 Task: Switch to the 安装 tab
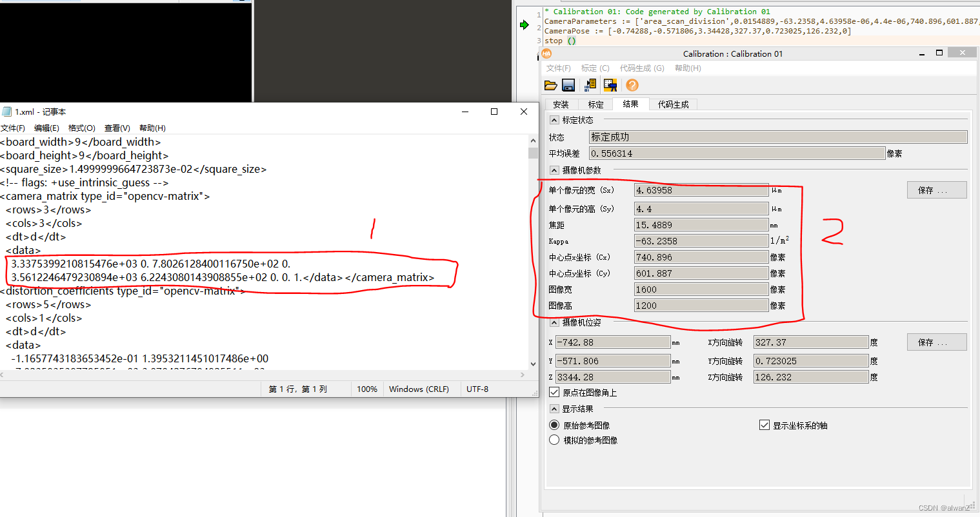pos(561,104)
